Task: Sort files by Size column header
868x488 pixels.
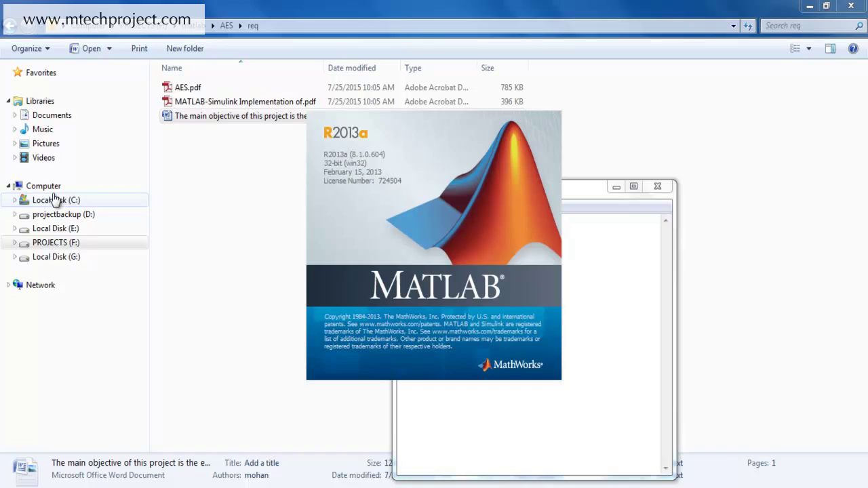Action: pos(488,68)
